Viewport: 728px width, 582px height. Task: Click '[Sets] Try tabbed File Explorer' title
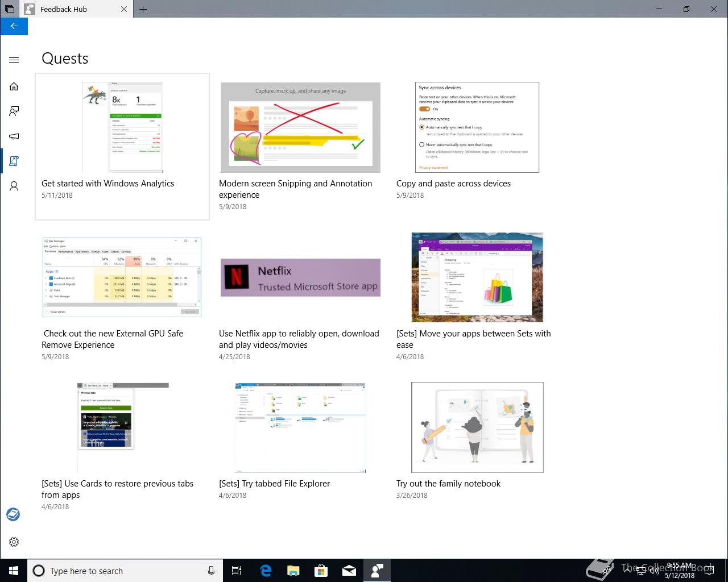(275, 484)
